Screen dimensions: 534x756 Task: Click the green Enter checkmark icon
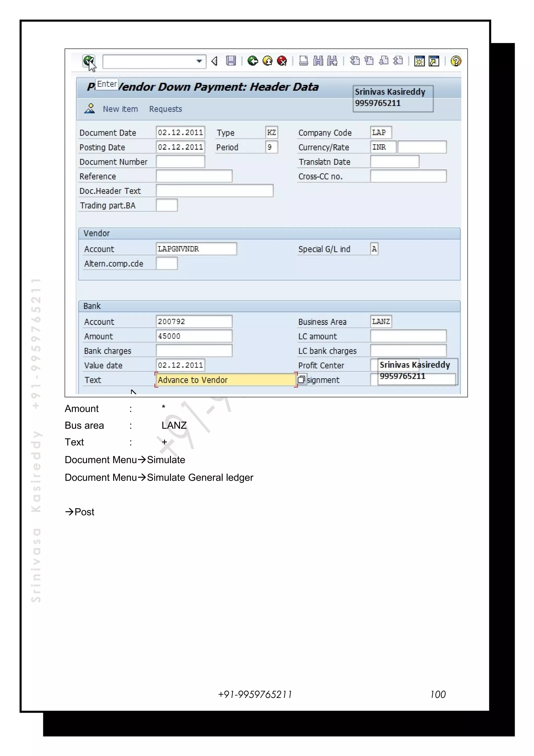point(88,61)
